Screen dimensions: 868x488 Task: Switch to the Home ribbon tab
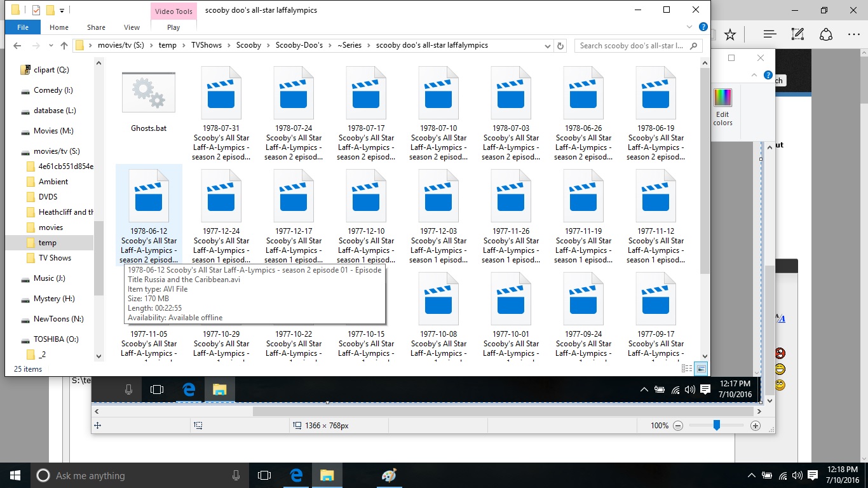(59, 27)
